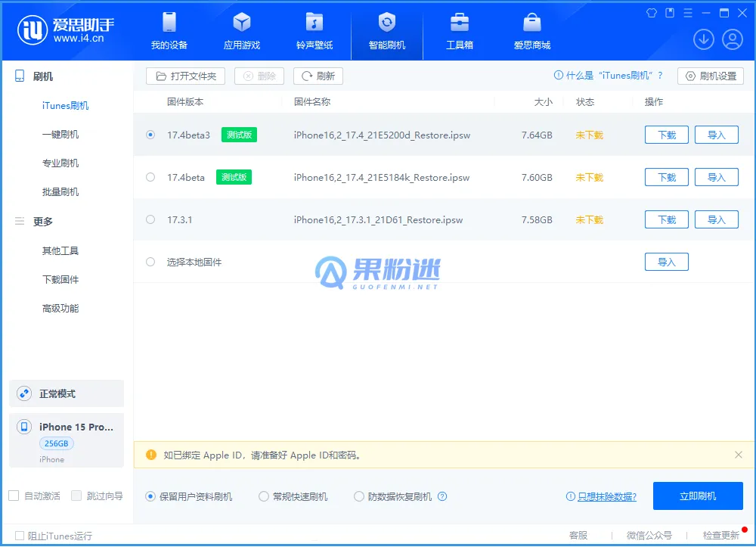
Task: Dismiss the Apple ID warning banner
Action: 738,455
